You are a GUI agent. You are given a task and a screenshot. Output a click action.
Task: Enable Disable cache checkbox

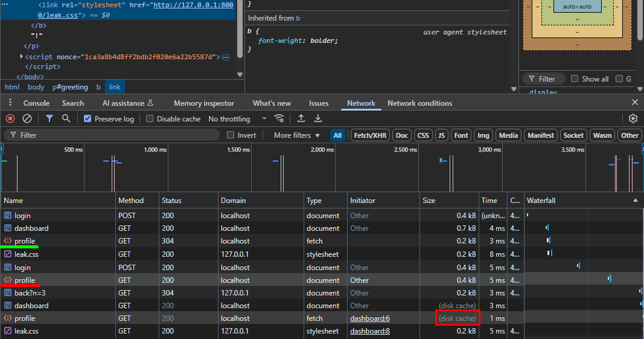tap(150, 118)
